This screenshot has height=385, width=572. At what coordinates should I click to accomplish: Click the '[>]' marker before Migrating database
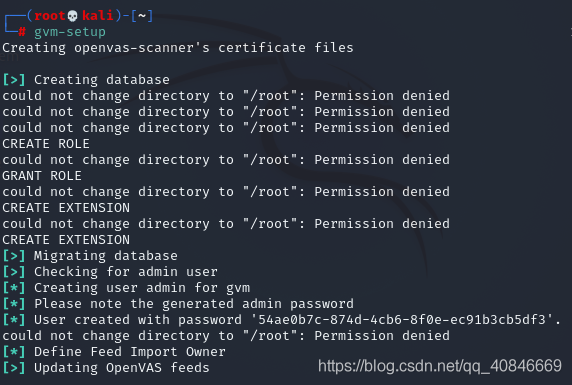[14, 256]
